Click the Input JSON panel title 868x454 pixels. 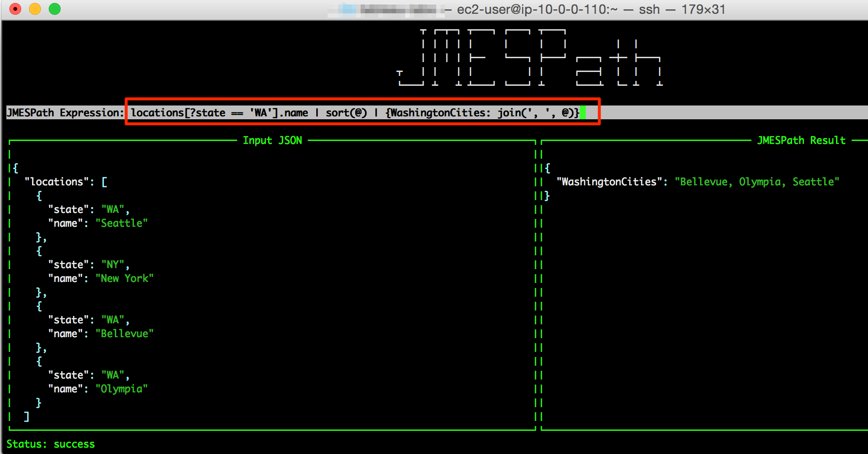click(x=272, y=140)
